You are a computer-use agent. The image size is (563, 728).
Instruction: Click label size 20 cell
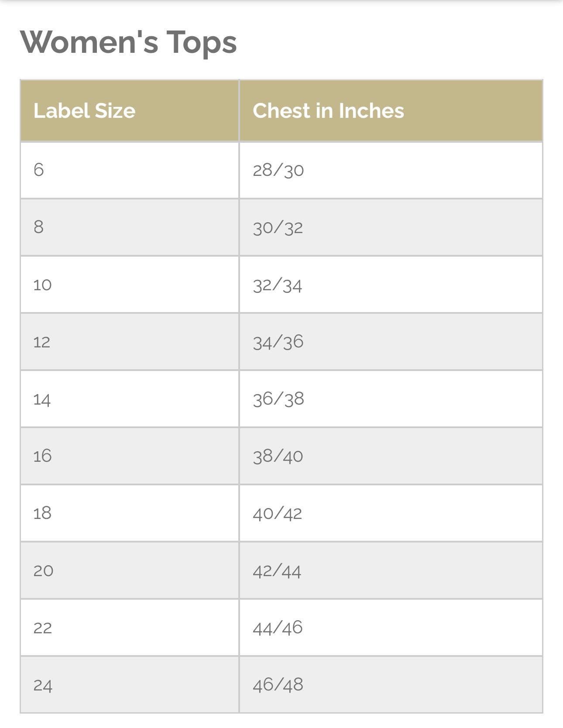43,570
